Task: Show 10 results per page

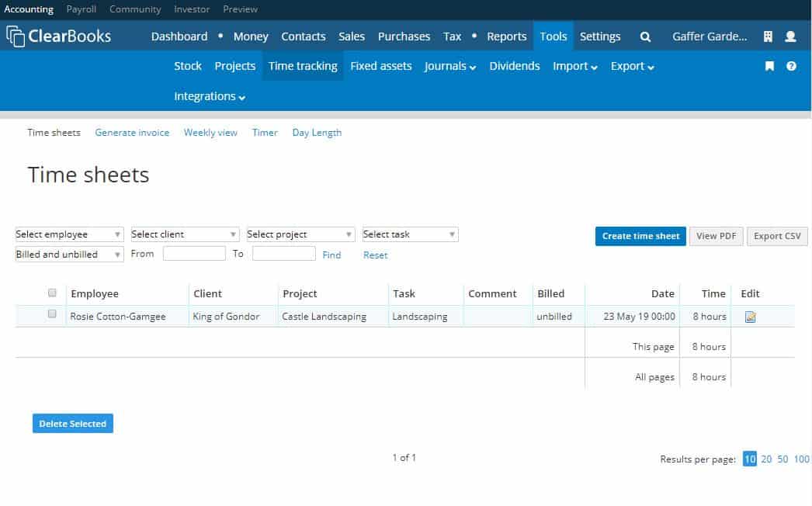Action: click(750, 459)
